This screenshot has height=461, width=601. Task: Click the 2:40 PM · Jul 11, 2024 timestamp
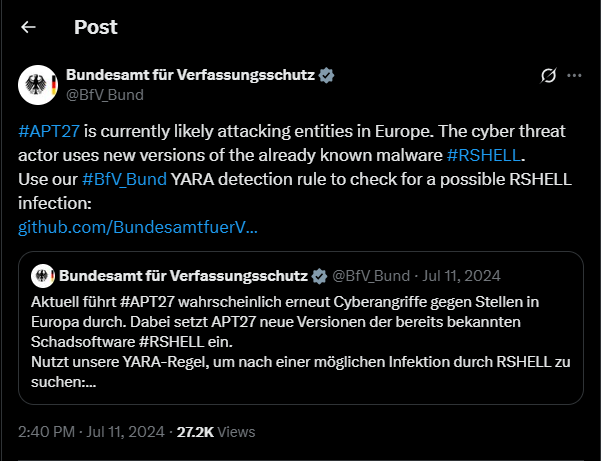pyautogui.click(x=91, y=432)
